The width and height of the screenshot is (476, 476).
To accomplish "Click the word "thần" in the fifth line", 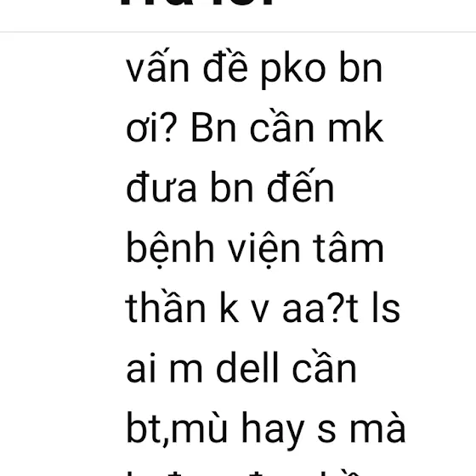I will point(166,305).
